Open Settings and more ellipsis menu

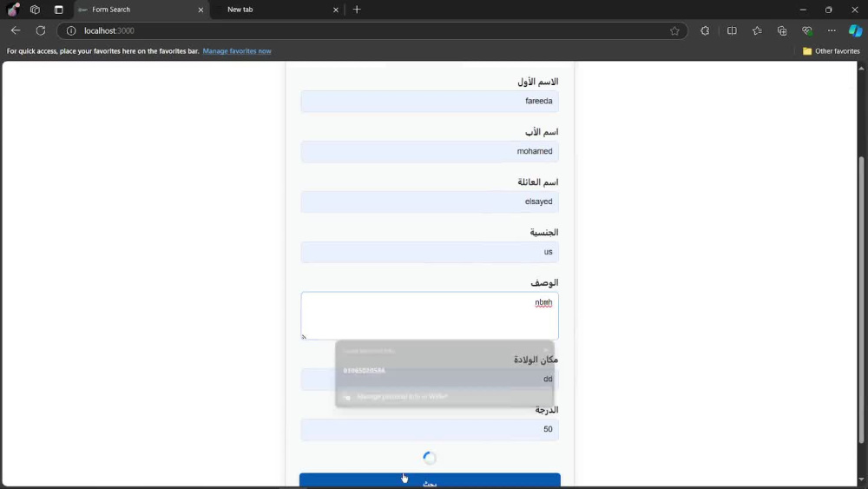point(832,30)
